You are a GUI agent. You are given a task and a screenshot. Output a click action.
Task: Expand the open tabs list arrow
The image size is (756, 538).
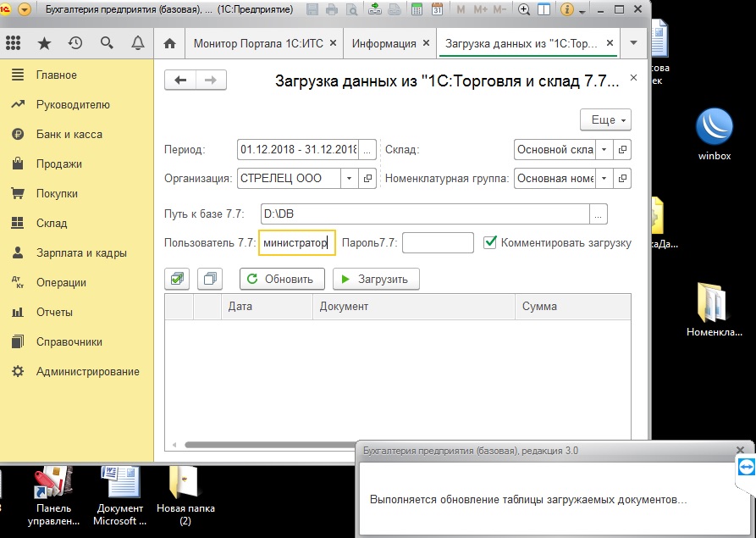(633, 43)
